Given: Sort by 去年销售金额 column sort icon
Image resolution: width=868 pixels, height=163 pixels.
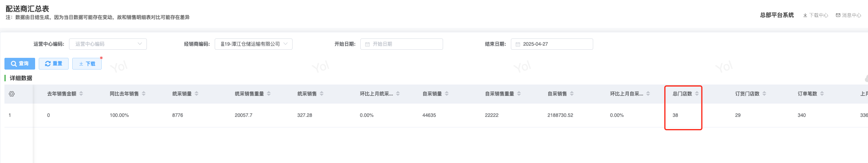Looking at the screenshot, I should point(81,94).
